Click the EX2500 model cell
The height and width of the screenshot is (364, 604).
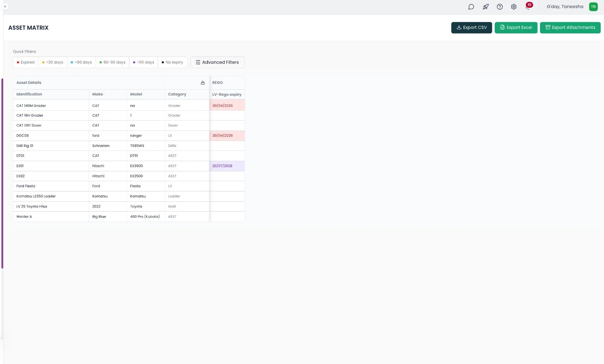146,176
